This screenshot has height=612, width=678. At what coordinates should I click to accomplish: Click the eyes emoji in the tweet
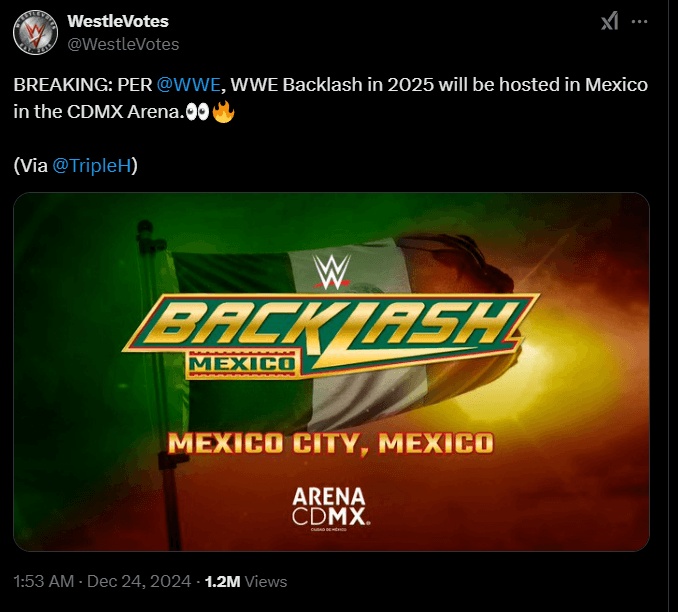point(198,112)
